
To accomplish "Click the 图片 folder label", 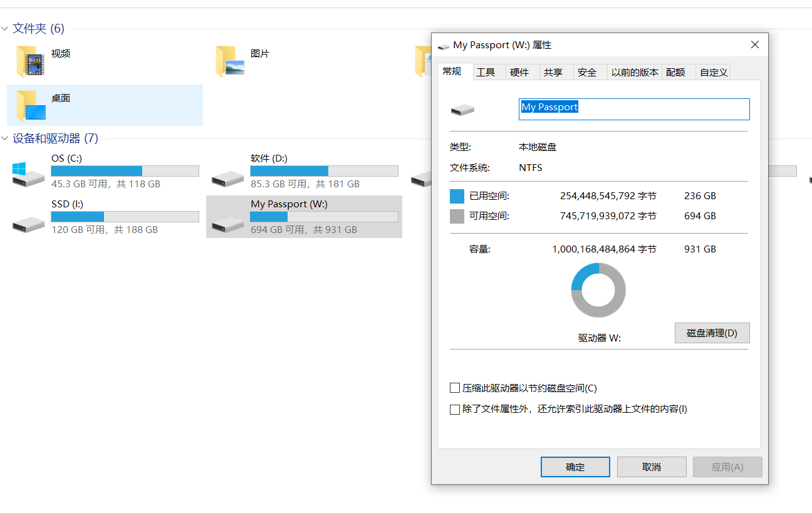I will click(260, 54).
